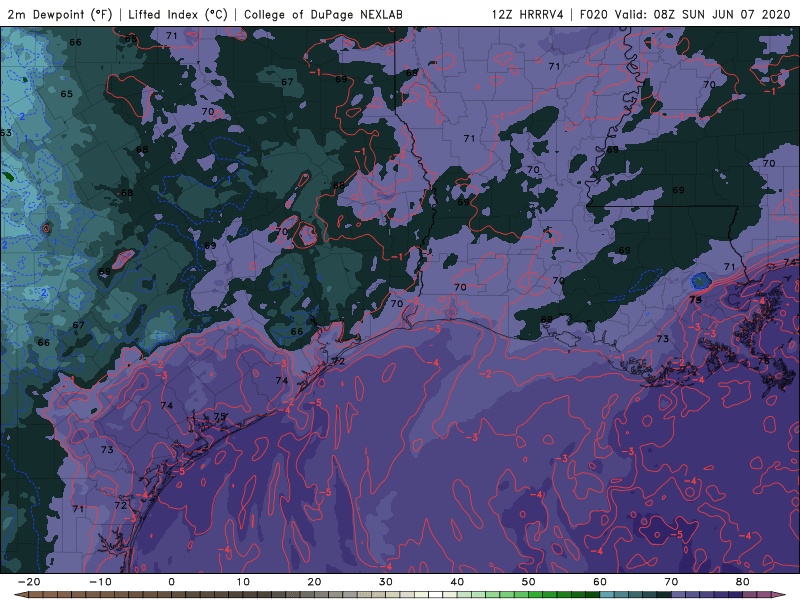Click the "F020 Valid: 08Z SUN JUN 07 2020" text
The image size is (800, 600).
pyautogui.click(x=685, y=14)
